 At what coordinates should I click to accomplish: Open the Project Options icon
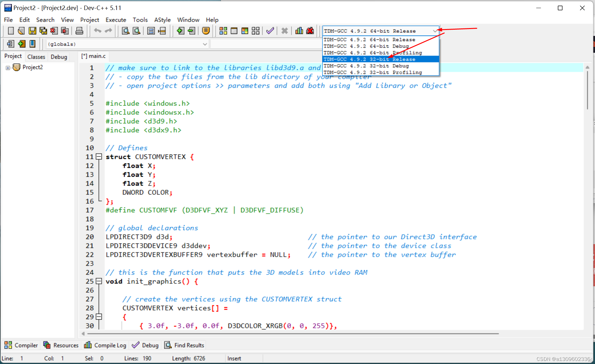(206, 31)
